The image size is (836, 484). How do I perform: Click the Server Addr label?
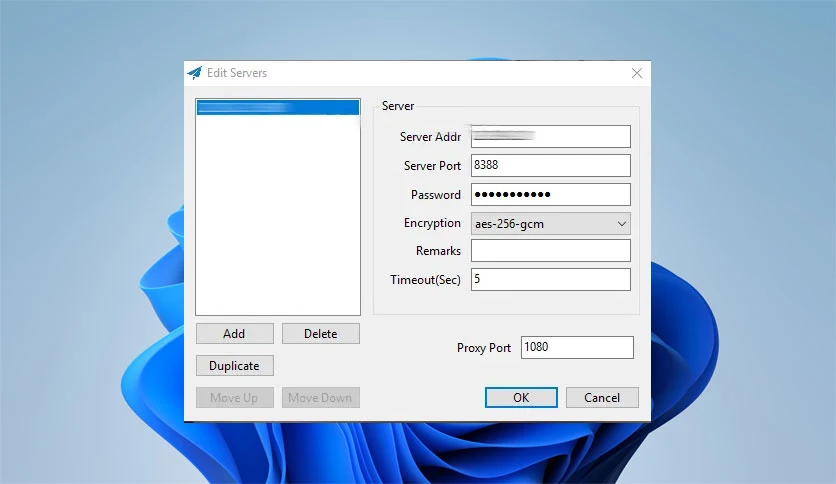coord(430,137)
